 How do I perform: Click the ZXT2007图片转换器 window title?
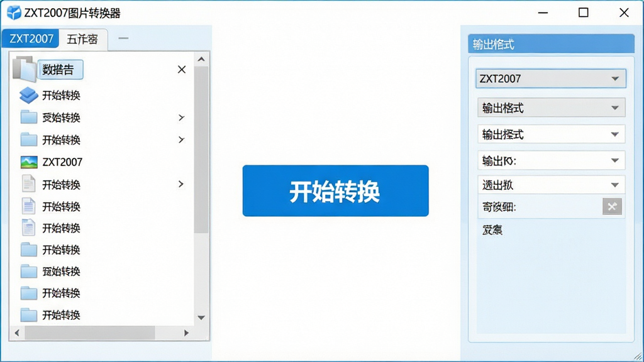pyautogui.click(x=72, y=13)
